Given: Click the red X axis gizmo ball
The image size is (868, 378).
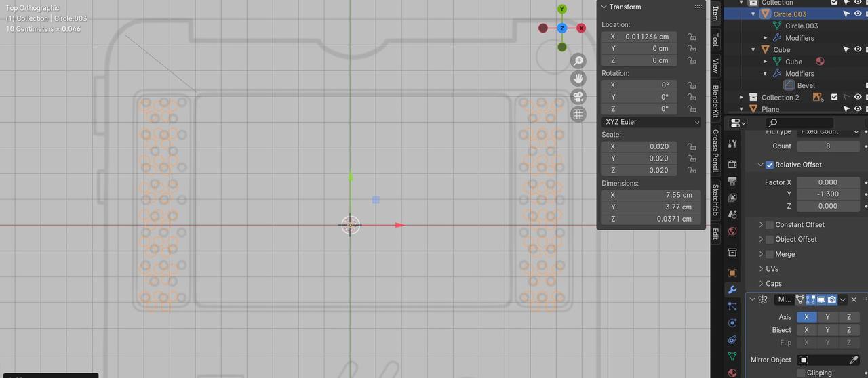Looking at the screenshot, I should [581, 28].
